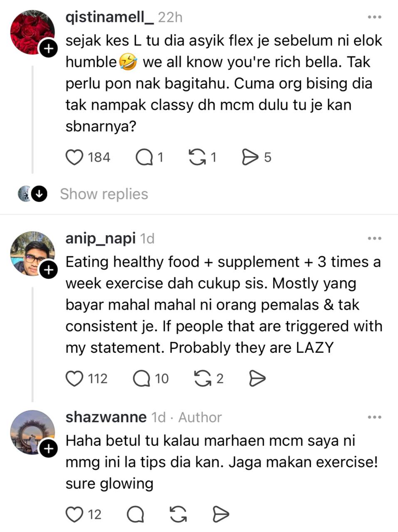This screenshot has width=398, height=532.
Task: Repost shazwanne's reply
Action: [x=178, y=515]
